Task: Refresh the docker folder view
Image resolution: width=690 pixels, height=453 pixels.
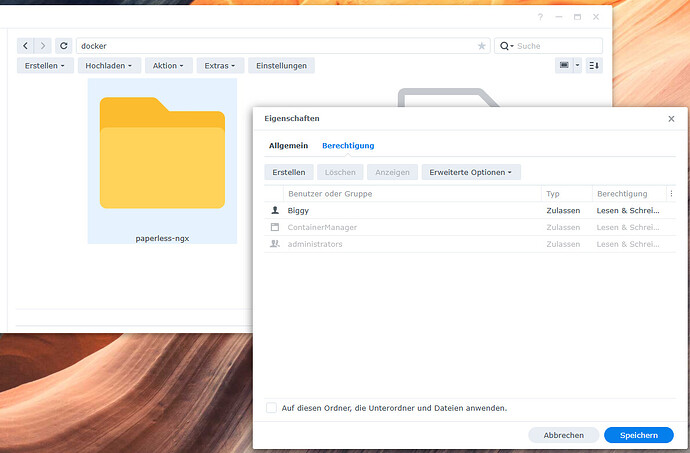Action: (64, 46)
